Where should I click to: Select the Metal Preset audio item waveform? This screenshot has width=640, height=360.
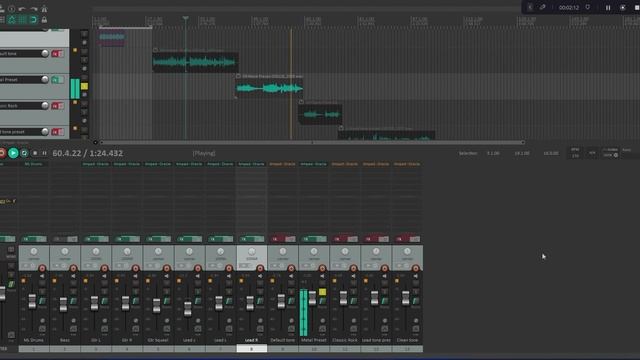(x=269, y=88)
